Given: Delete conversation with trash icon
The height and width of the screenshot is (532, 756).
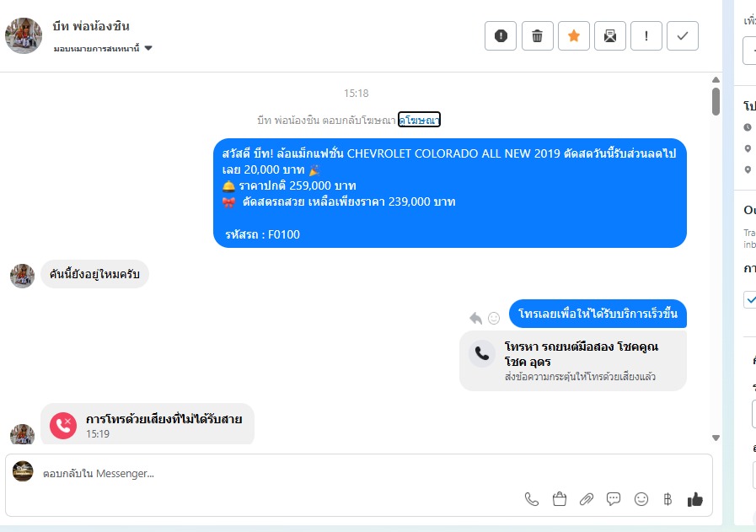Looking at the screenshot, I should coord(537,35).
